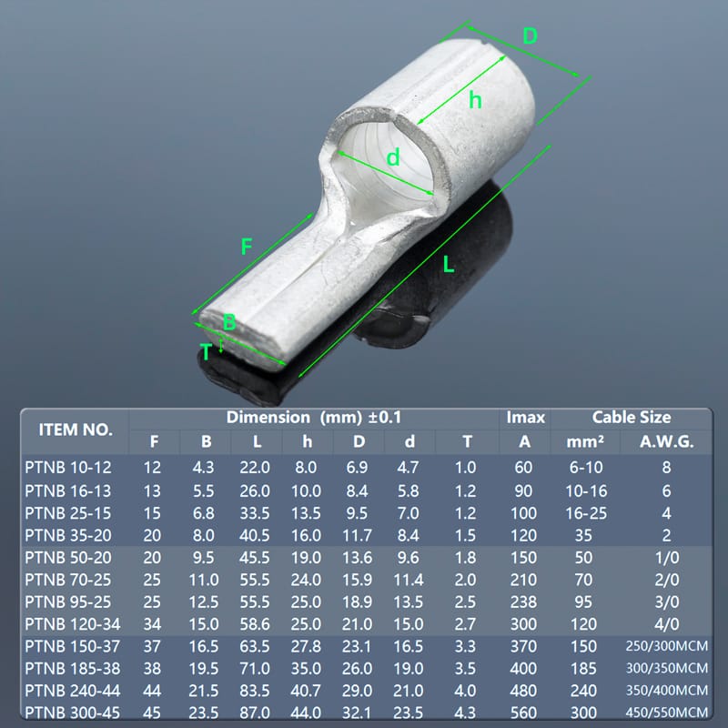Click the green D label on the terminal photo
728x728 pixels.
pos(531,36)
